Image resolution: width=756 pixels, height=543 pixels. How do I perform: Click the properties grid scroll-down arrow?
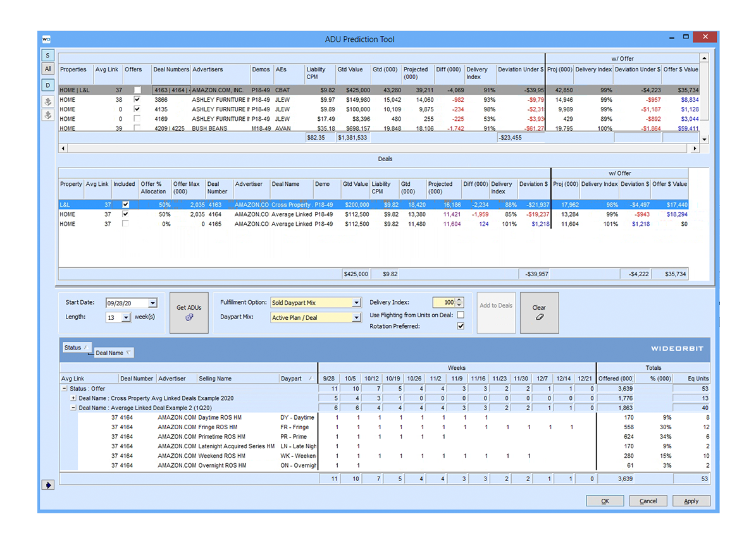(x=704, y=139)
